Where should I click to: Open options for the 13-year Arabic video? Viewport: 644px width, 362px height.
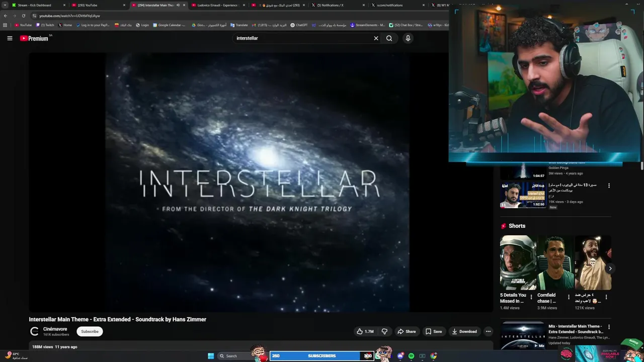click(609, 186)
